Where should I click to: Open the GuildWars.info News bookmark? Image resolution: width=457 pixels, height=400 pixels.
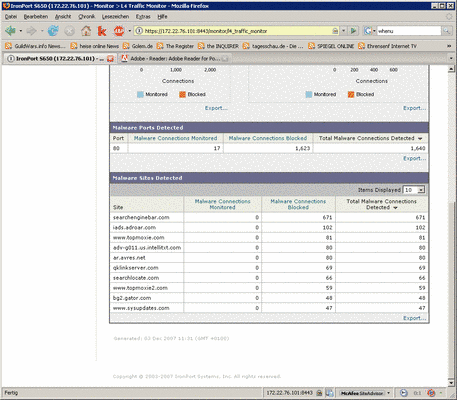(35, 46)
